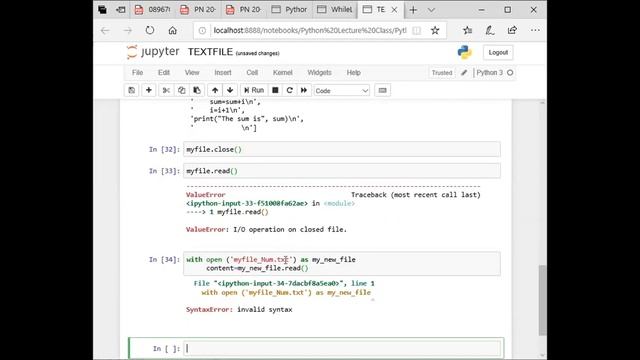Screen dimensions: 640x360
Task: Select the myfile.read() cell
Action: (342, 171)
